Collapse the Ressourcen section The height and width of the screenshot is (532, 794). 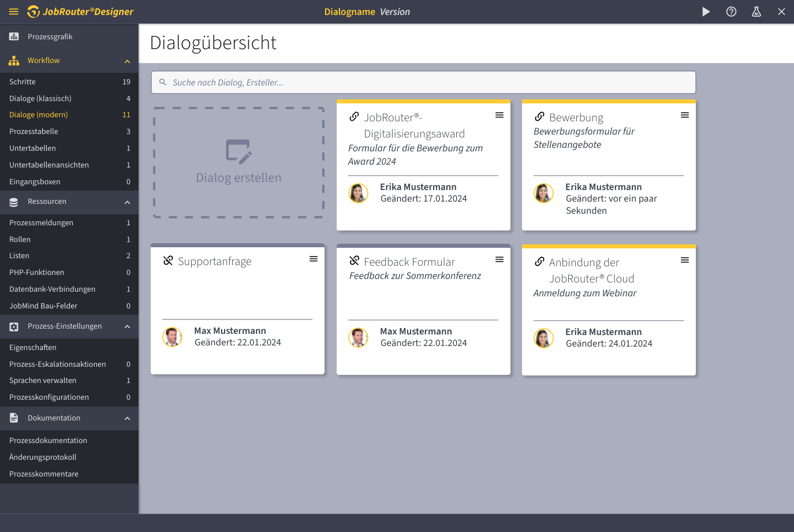tap(127, 202)
